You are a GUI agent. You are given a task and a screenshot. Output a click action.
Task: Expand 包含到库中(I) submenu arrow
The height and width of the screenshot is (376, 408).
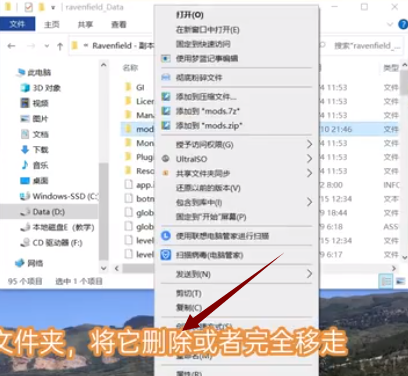click(x=309, y=202)
